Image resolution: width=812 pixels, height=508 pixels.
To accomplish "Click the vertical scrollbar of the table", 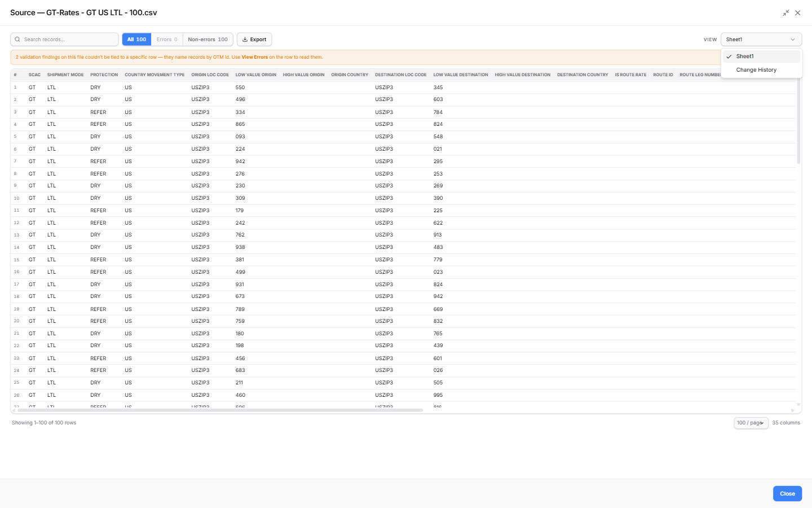I will [x=798, y=121].
